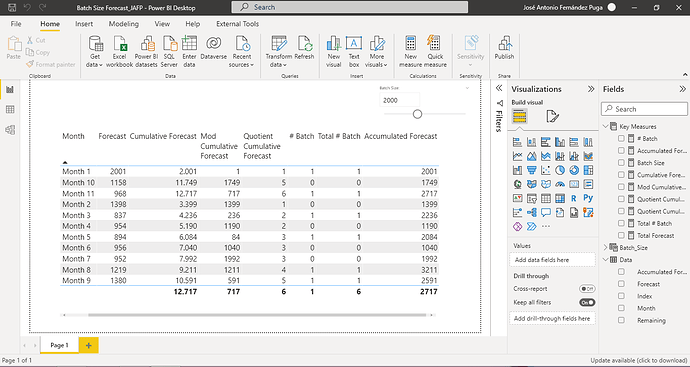Toggle the Cross-report switch
This screenshot has height=367, width=690.
click(587, 289)
